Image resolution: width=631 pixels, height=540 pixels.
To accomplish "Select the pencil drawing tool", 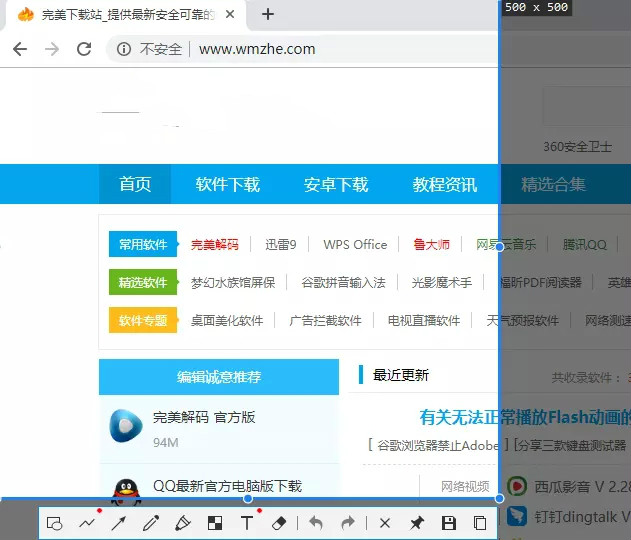I will coord(151,523).
